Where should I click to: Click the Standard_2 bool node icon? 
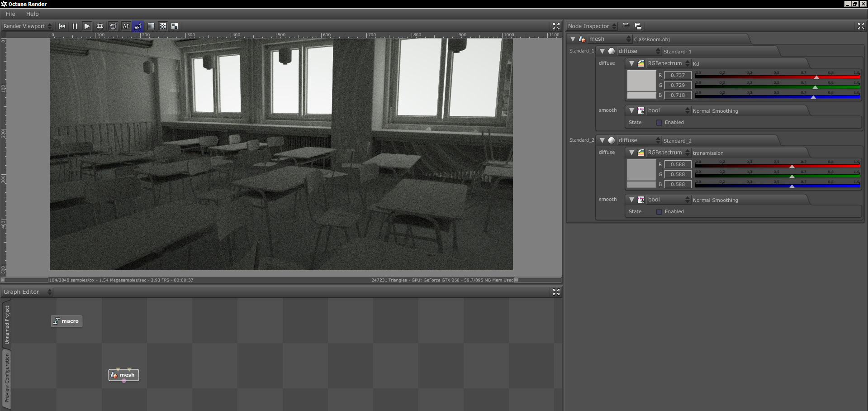[x=641, y=200]
